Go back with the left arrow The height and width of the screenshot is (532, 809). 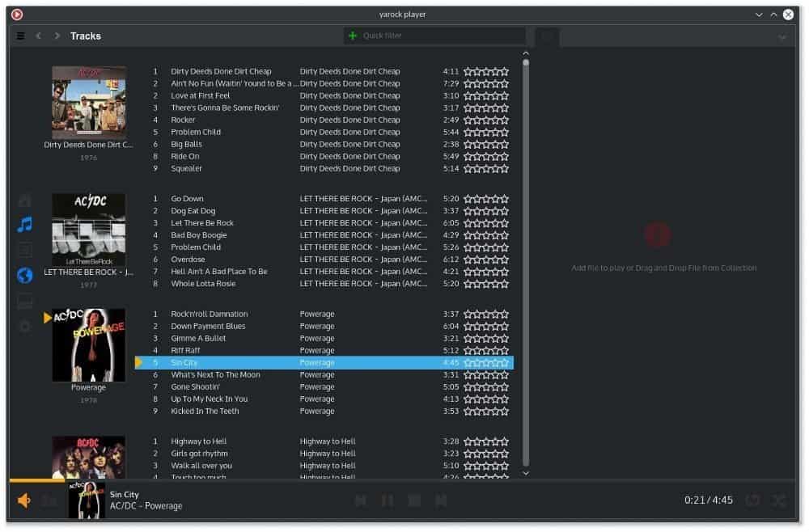click(x=39, y=36)
